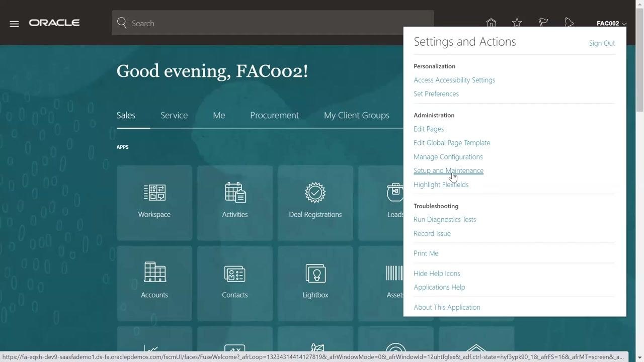Open the Activities app

click(235, 203)
